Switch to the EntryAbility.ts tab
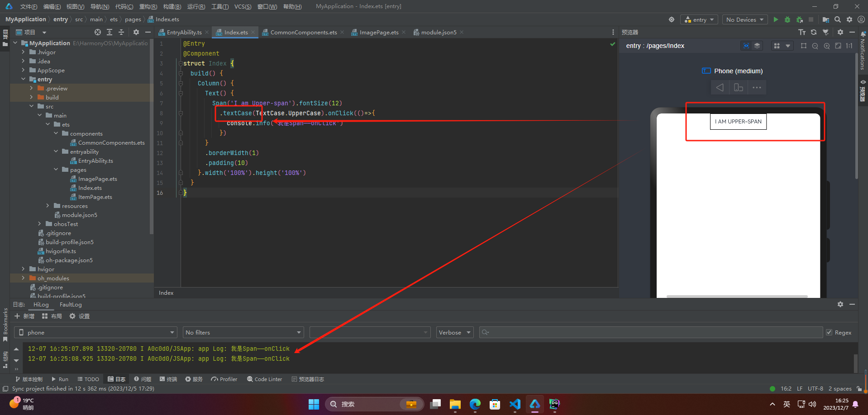Viewport: 868px width, 415px height. [x=184, y=32]
